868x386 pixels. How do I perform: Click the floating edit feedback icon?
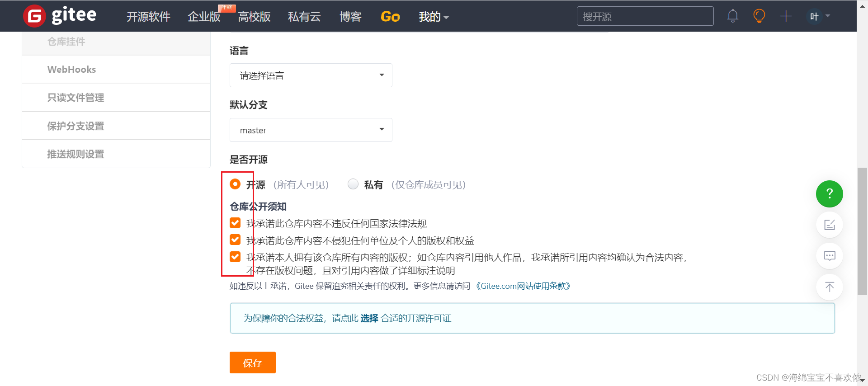pyautogui.click(x=830, y=225)
